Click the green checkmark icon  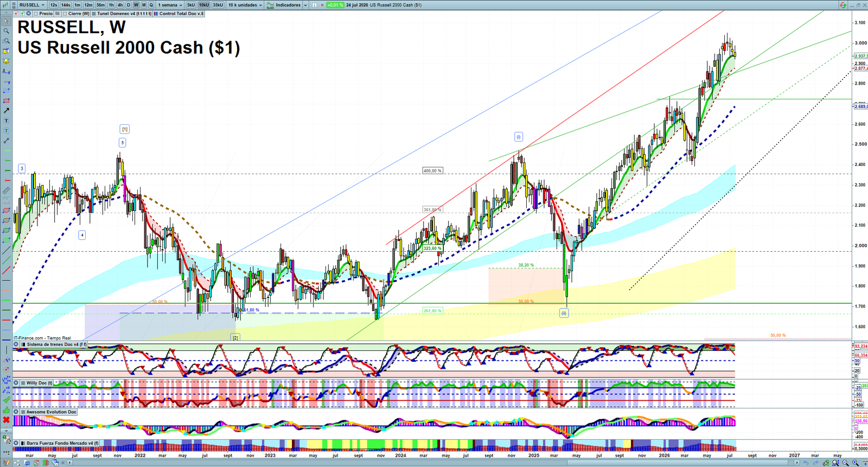coord(6,400)
